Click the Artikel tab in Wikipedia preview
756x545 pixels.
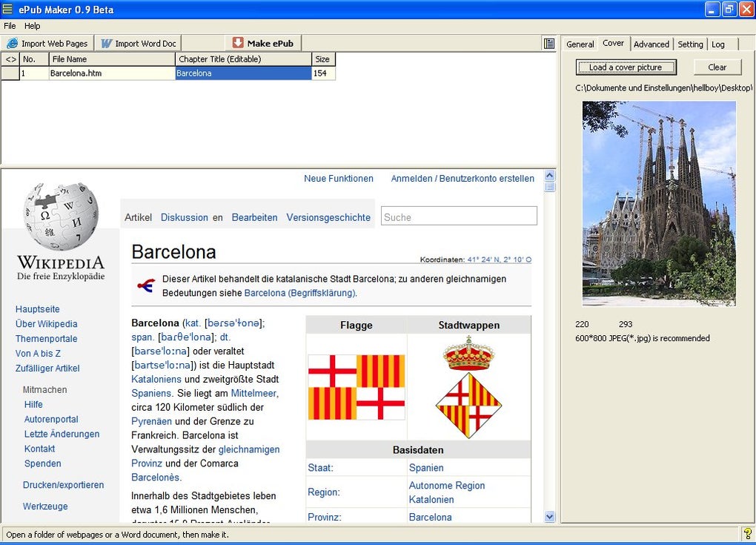point(138,217)
